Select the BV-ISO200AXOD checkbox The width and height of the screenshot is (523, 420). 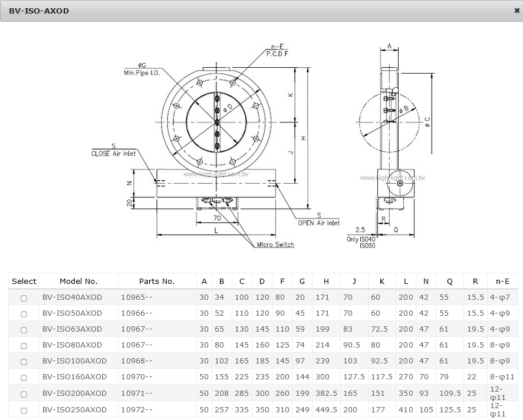pos(24,394)
